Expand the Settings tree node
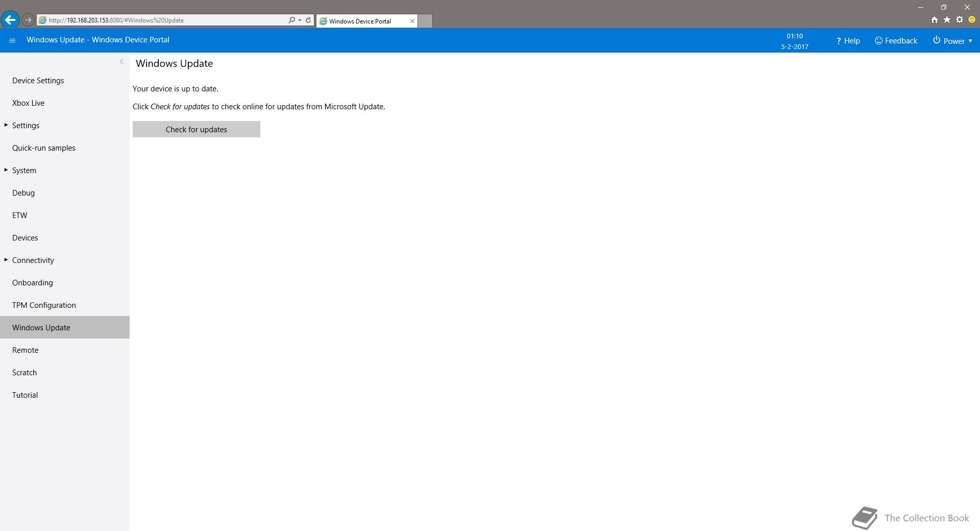This screenshot has height=531, width=980. tap(6, 125)
